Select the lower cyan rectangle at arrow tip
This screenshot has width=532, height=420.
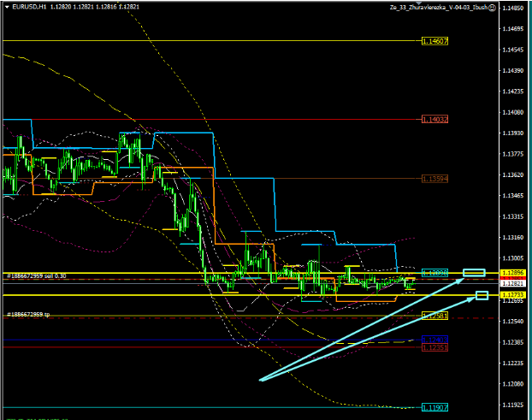click(x=482, y=296)
